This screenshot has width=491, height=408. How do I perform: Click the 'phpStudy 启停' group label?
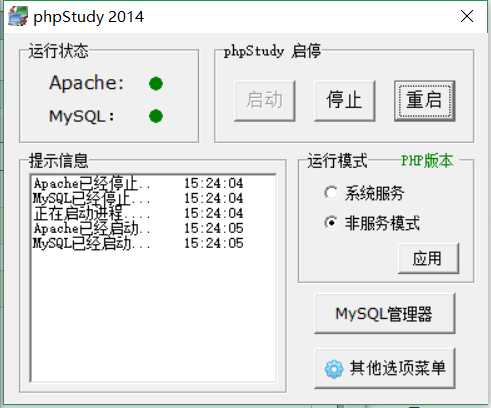[272, 51]
